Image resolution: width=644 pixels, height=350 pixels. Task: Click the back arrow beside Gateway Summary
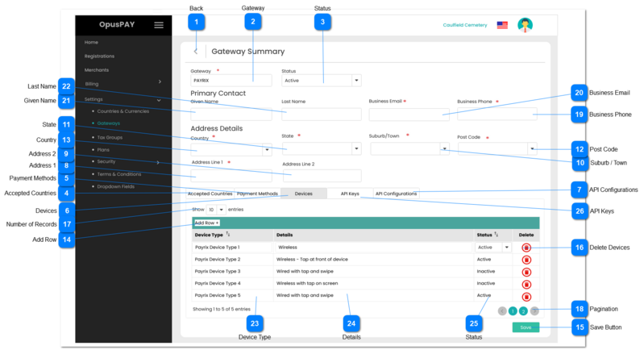[x=196, y=52]
